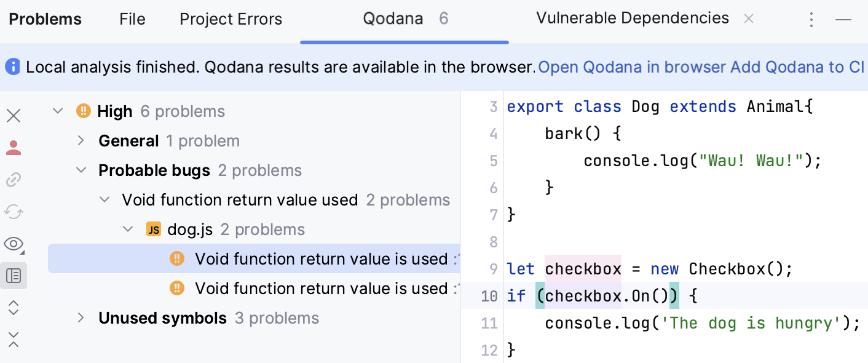Toggle the editor preview pane icon
Image resolution: width=868 pixels, height=363 pixels.
(x=14, y=276)
